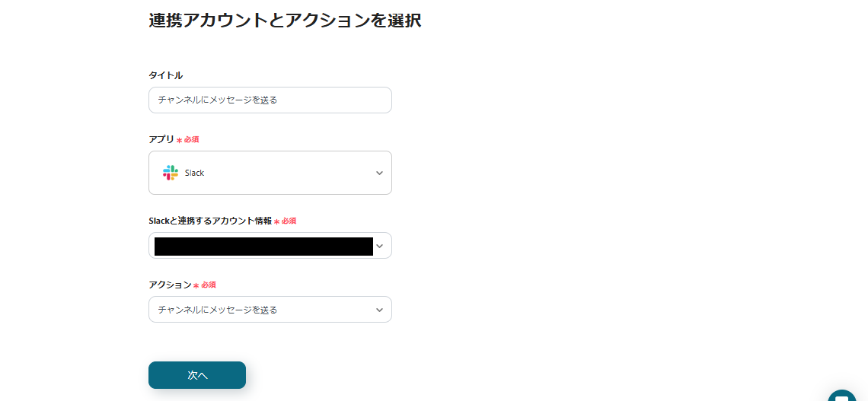Open the chat support widget icon
Screen dimensions: 868x401
click(x=841, y=396)
